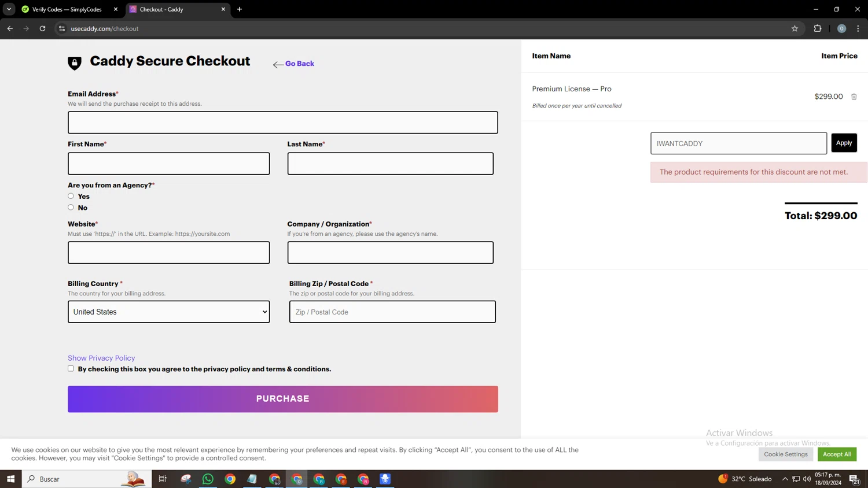Image resolution: width=868 pixels, height=488 pixels.
Task: Open Task View on the taskbar
Action: (163, 479)
